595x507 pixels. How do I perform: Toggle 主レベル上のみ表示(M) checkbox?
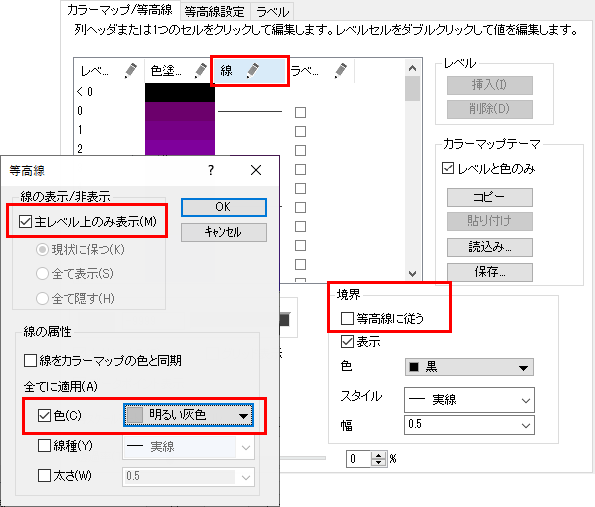point(25,221)
